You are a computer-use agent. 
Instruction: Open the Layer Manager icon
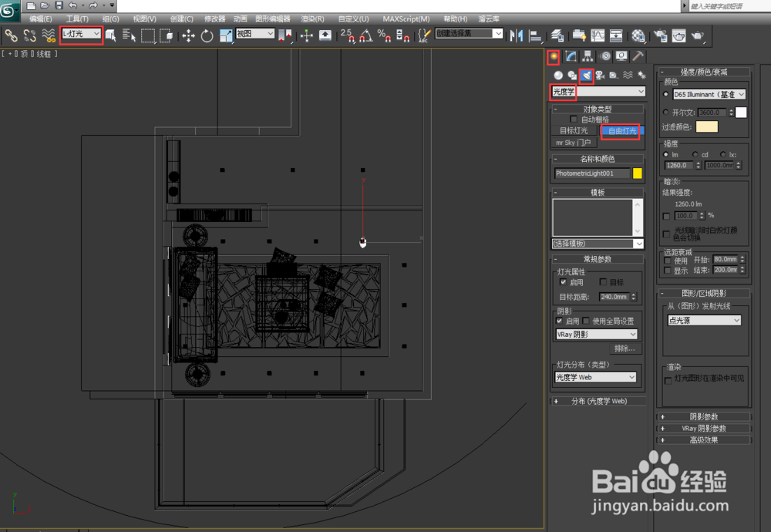(557, 35)
